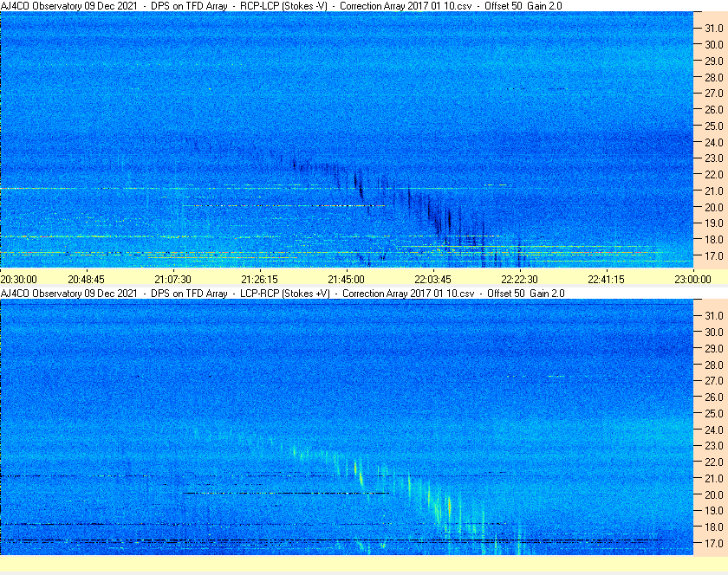Click the 24.0 frequency label in lower plot
This screenshot has width=728, height=575.
pos(714,430)
